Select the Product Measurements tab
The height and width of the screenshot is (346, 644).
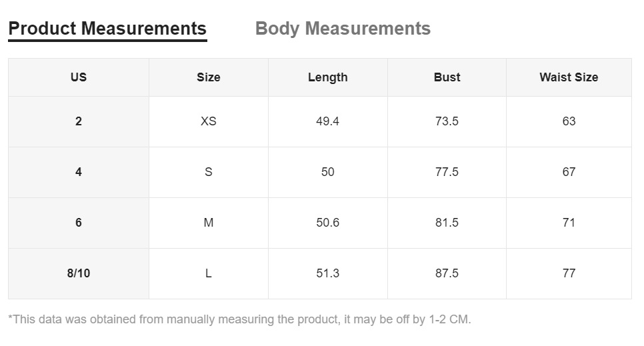(107, 29)
